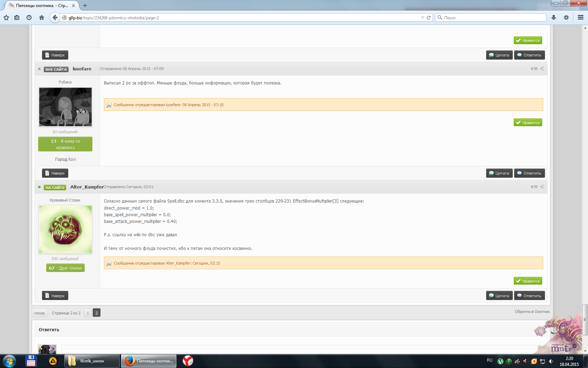Like Alter_Kampfer's post with Нравится
Image resolution: width=588 pixels, height=368 pixels.
(528, 281)
